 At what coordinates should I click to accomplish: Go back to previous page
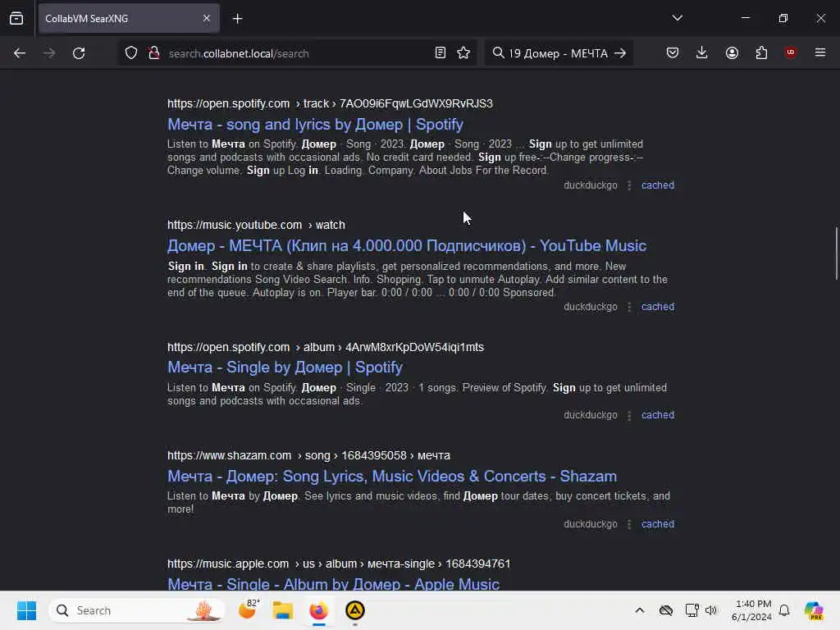click(x=20, y=53)
